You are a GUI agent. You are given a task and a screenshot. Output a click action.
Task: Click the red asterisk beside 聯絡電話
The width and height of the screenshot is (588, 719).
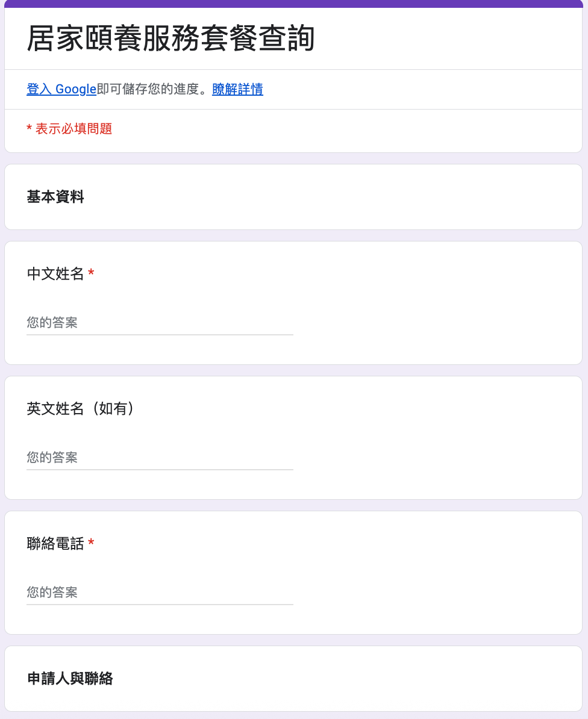tap(91, 544)
